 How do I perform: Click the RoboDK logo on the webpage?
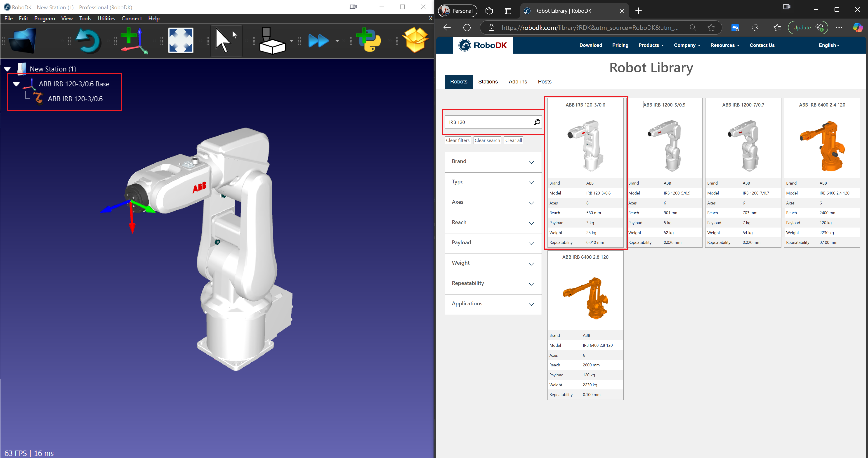point(483,45)
